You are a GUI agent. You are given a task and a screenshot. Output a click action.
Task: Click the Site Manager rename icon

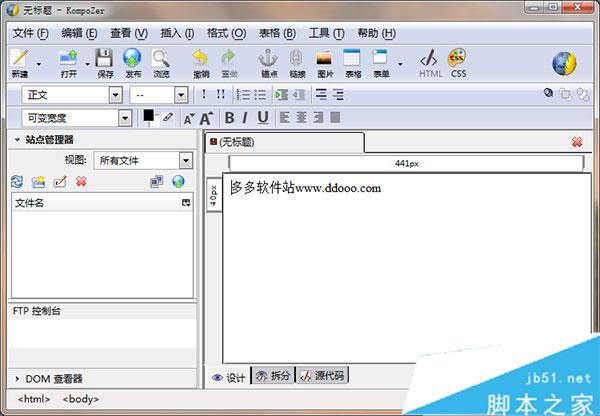click(x=60, y=181)
